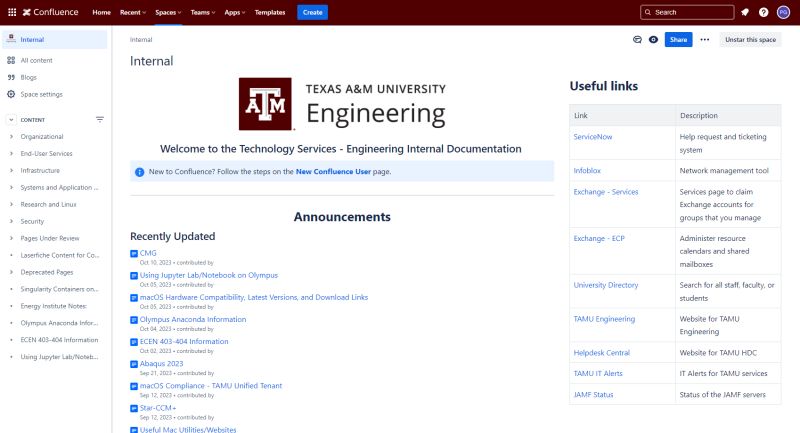This screenshot has width=800, height=433.
Task: Expand the Deprecated Pages tree item
Action: pyautogui.click(x=11, y=272)
